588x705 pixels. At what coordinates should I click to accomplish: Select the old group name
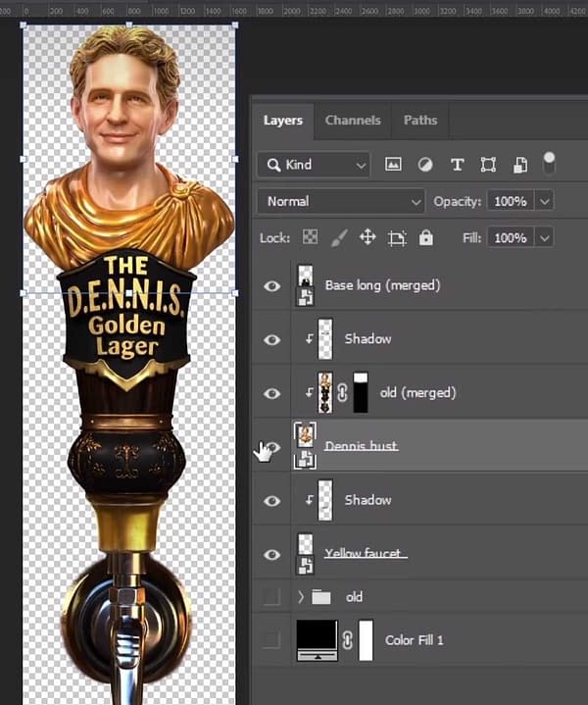[x=354, y=596]
